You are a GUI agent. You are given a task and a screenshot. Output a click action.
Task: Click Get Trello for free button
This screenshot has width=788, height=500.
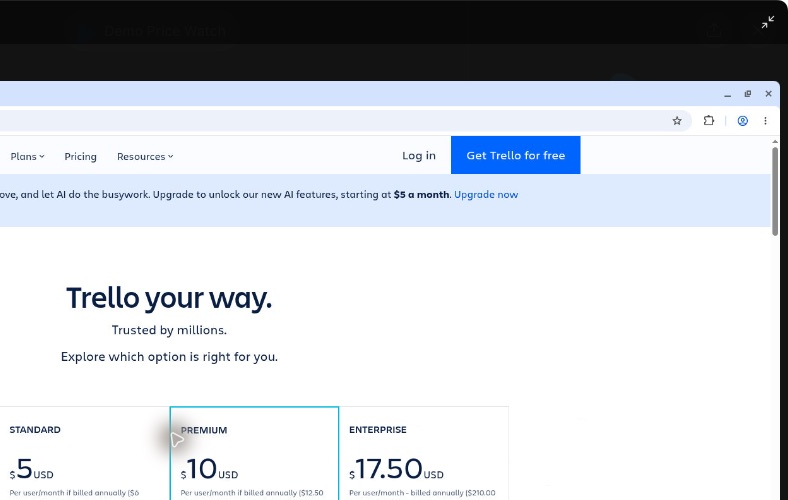[516, 155]
